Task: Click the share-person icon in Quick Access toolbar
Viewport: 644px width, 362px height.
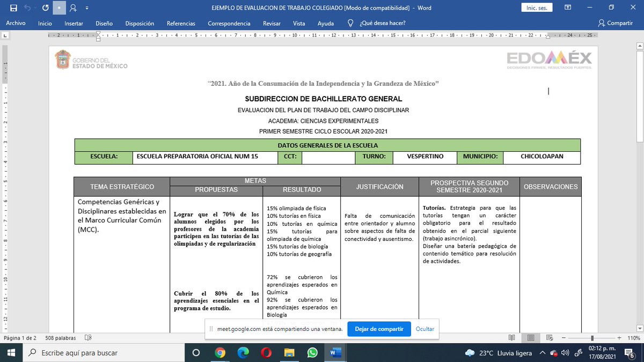Action: coord(73,8)
